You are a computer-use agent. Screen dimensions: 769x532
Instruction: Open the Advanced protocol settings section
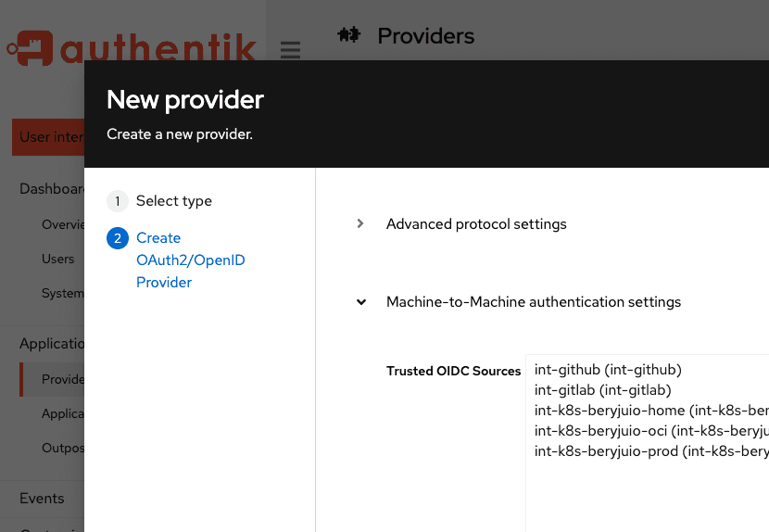pos(476,224)
